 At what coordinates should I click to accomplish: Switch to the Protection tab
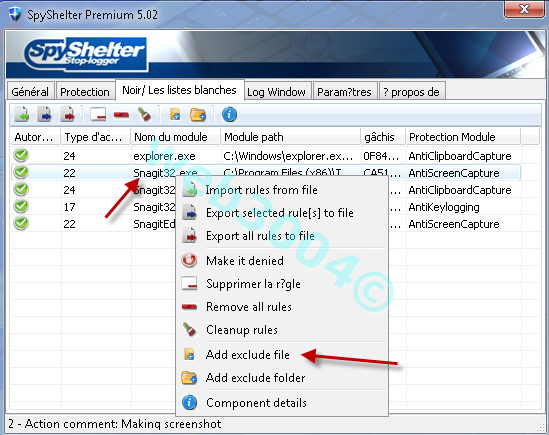(85, 92)
